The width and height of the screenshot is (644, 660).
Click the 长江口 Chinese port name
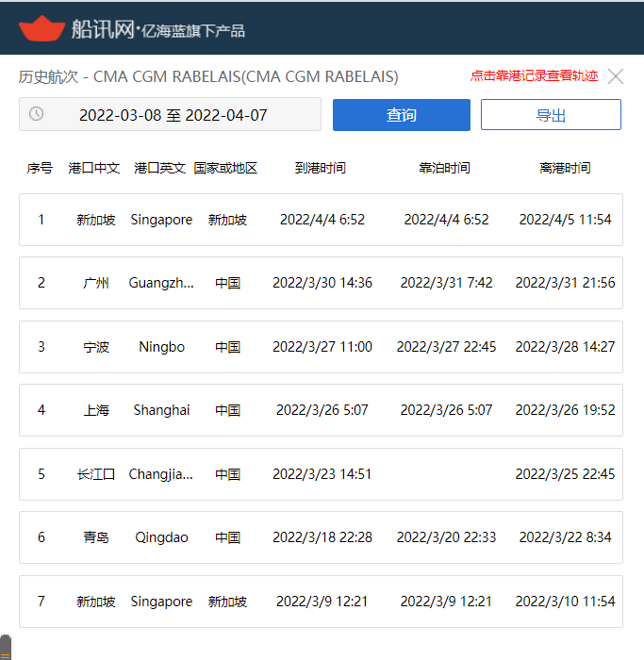(x=96, y=475)
